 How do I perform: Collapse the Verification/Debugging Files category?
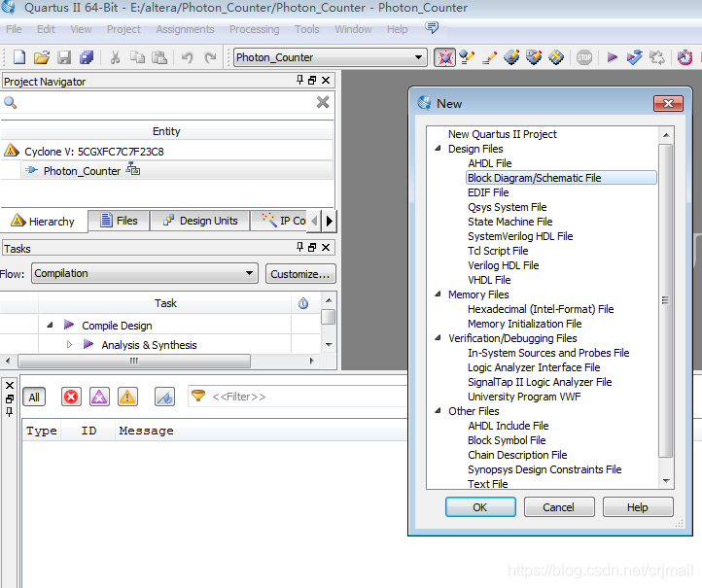click(x=438, y=338)
